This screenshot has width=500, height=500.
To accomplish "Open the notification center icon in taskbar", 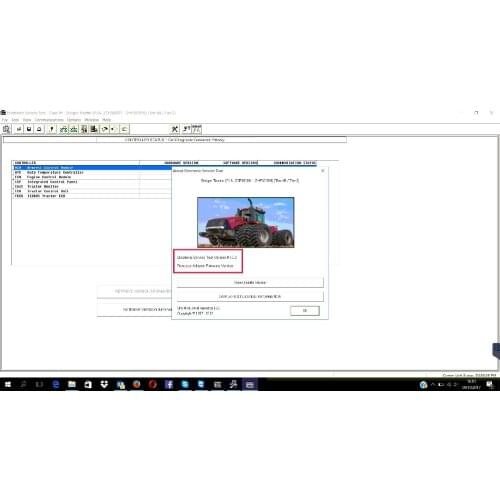I will click(x=490, y=385).
